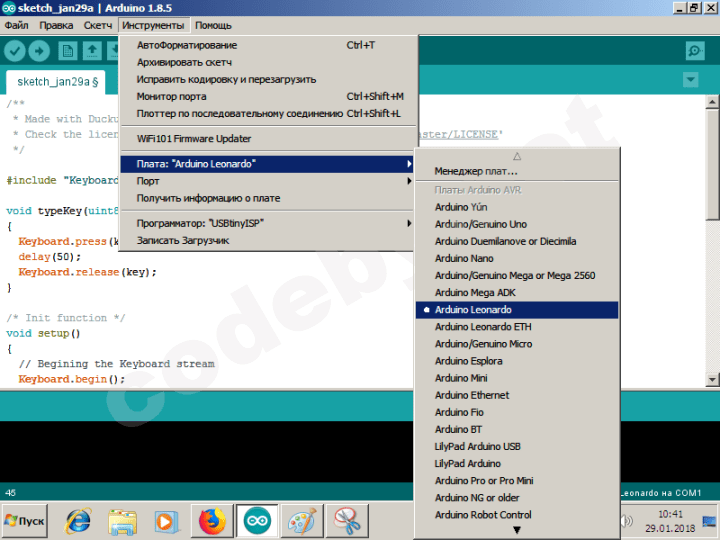Launch Internet Explorer from the taskbar
720x540 pixels.
click(x=78, y=521)
